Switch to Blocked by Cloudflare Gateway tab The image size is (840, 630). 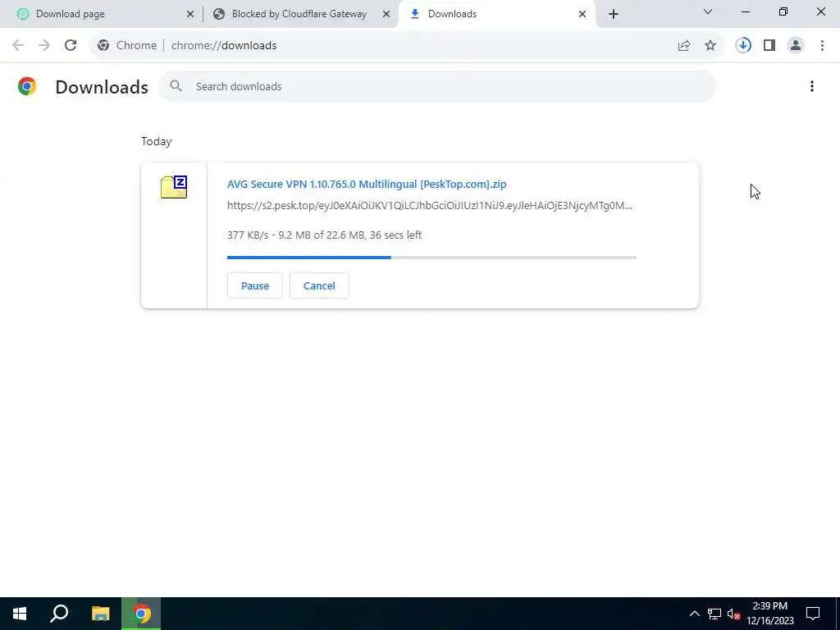pyautogui.click(x=300, y=14)
